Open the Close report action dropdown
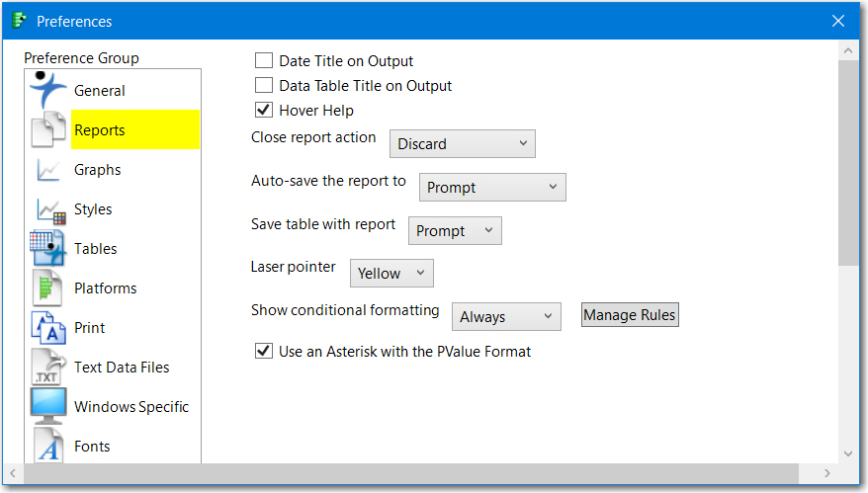 462,144
